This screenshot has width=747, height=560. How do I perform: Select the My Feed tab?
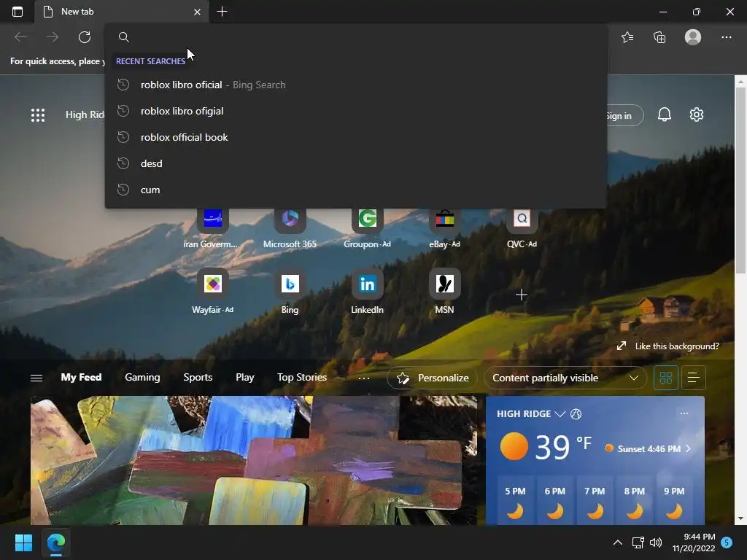point(81,377)
